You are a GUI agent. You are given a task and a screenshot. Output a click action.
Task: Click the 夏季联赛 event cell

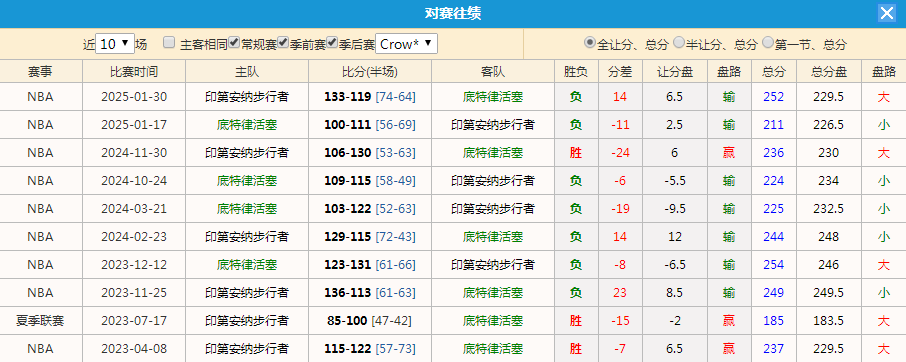click(40, 320)
